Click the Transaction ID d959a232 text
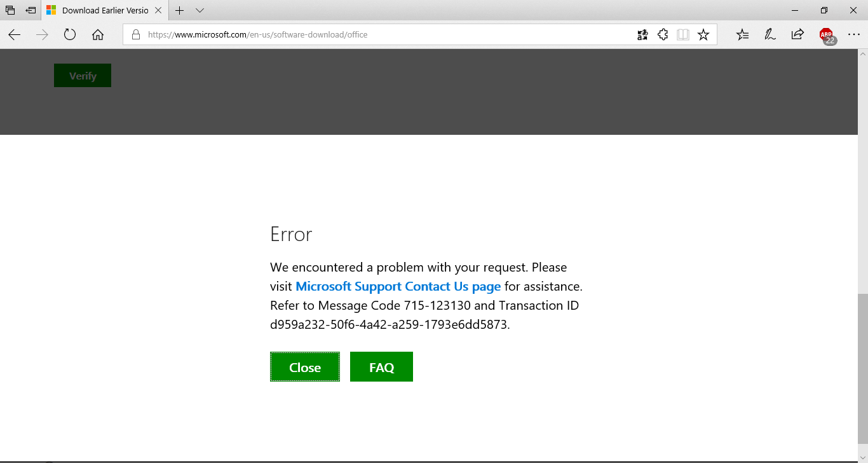 pyautogui.click(x=390, y=324)
